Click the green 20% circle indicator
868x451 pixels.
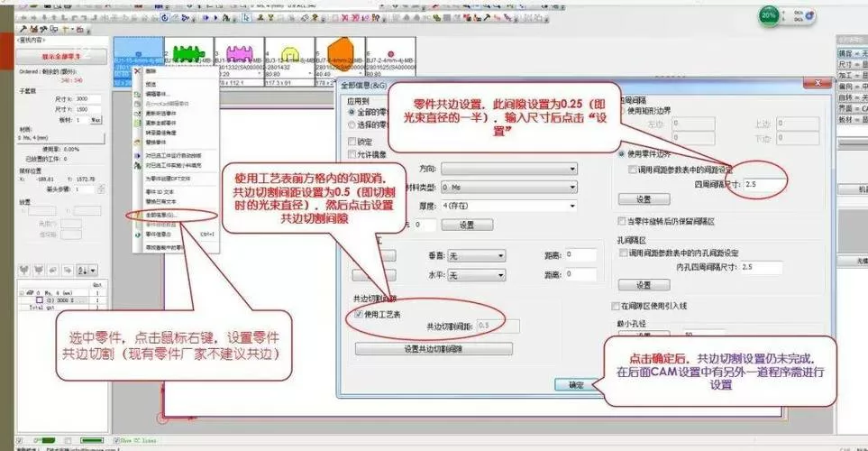pos(768,15)
